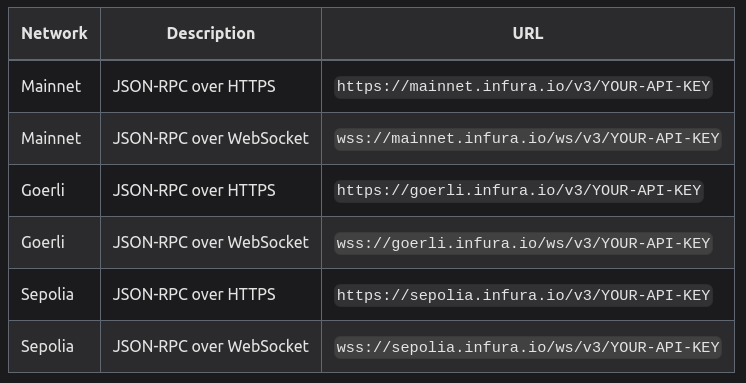This screenshot has height=383, width=746.
Task: Click Mainnet in the WebSocket row
Action: tap(51, 138)
